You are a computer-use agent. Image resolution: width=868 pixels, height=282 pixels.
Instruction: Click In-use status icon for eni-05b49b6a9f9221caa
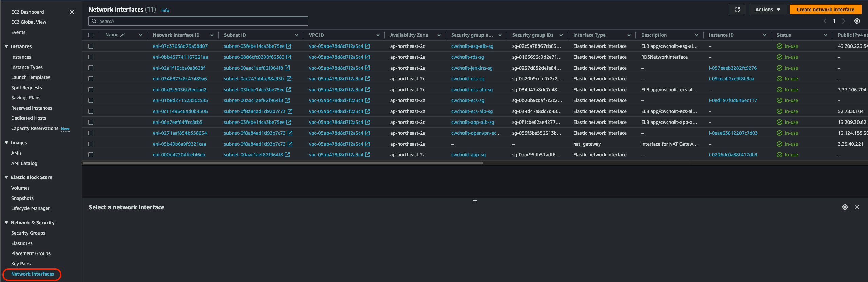(x=779, y=144)
